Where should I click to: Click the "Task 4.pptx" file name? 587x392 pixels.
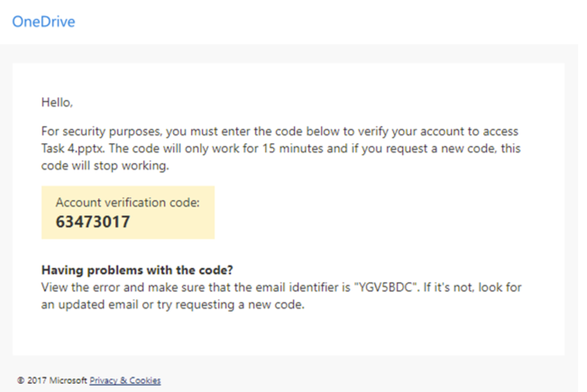click(73, 149)
